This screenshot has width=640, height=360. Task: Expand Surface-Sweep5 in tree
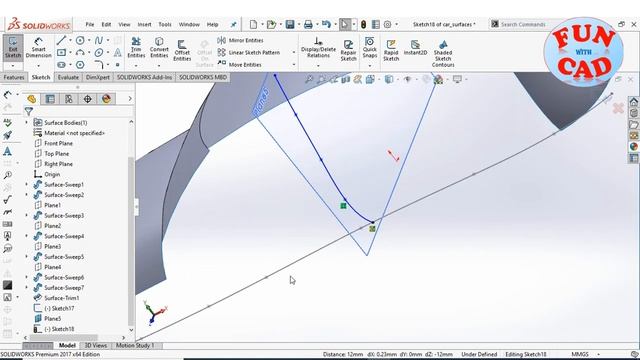click(27, 257)
